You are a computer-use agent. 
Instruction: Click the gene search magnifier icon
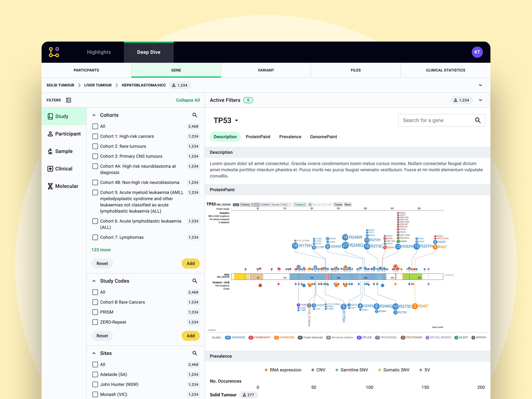[478, 120]
